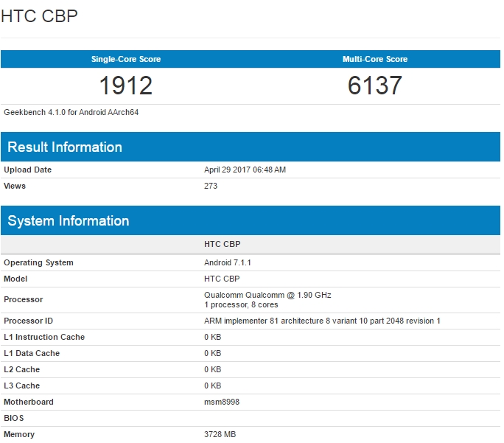Select the Qualcomm @ 1.90 GHz processor text
Viewport: 504px width, 443px height.
pyautogui.click(x=267, y=295)
